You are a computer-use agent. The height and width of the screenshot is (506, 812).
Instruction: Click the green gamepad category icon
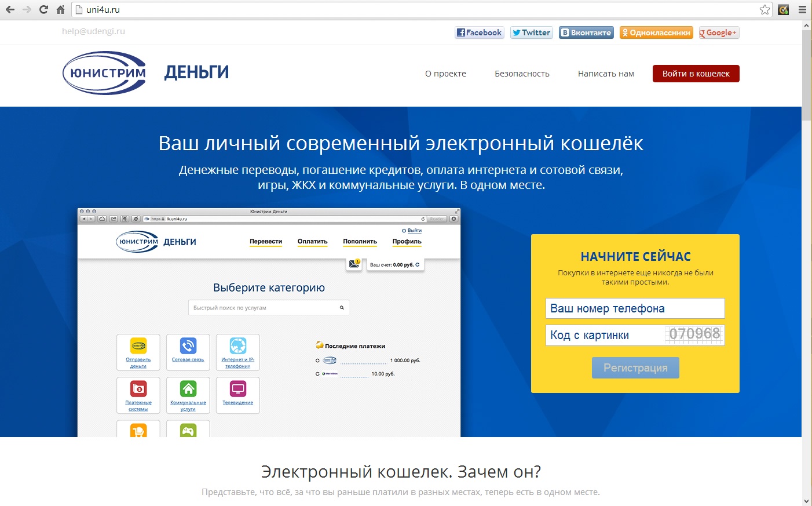coord(188,429)
